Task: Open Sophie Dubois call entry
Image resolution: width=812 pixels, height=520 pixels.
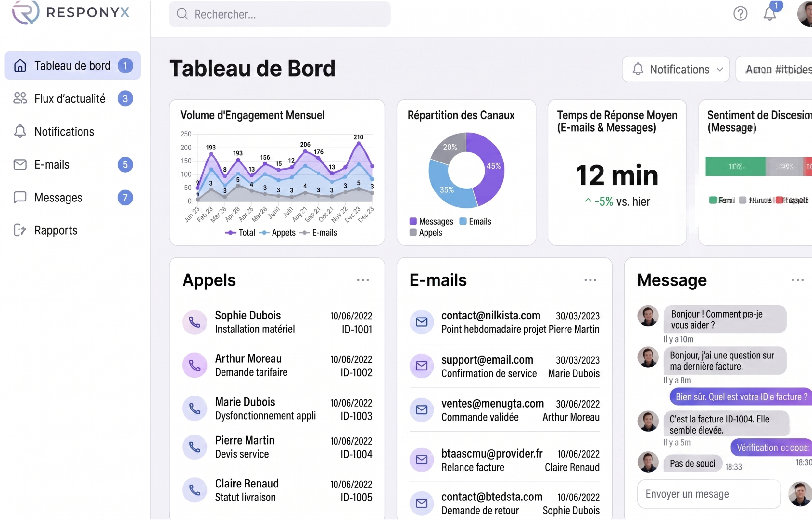Action: (x=277, y=322)
